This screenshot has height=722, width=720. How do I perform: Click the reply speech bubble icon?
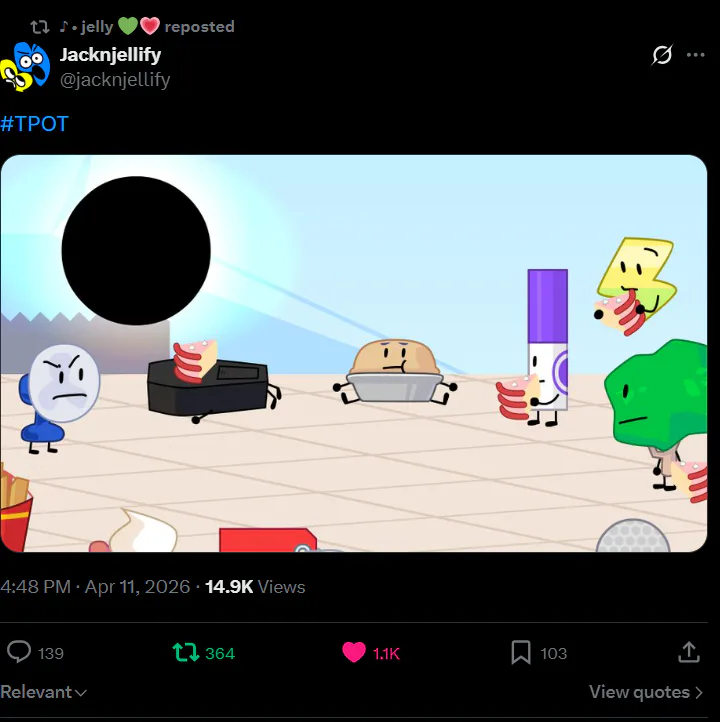click(x=19, y=652)
